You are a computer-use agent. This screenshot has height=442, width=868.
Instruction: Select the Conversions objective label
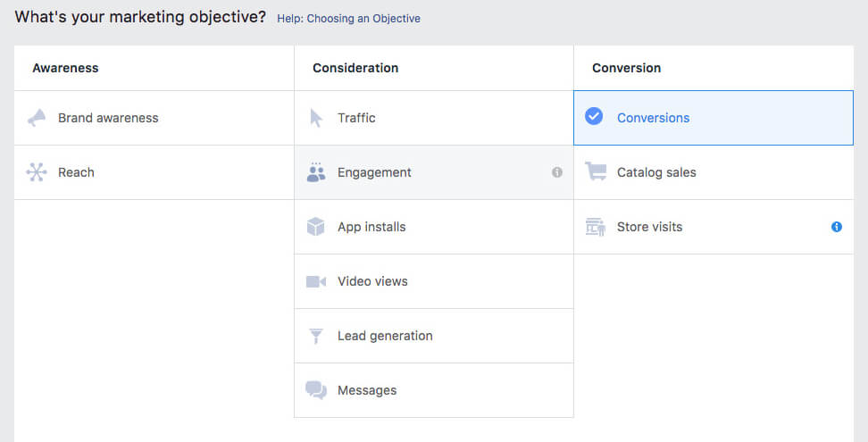pos(653,118)
